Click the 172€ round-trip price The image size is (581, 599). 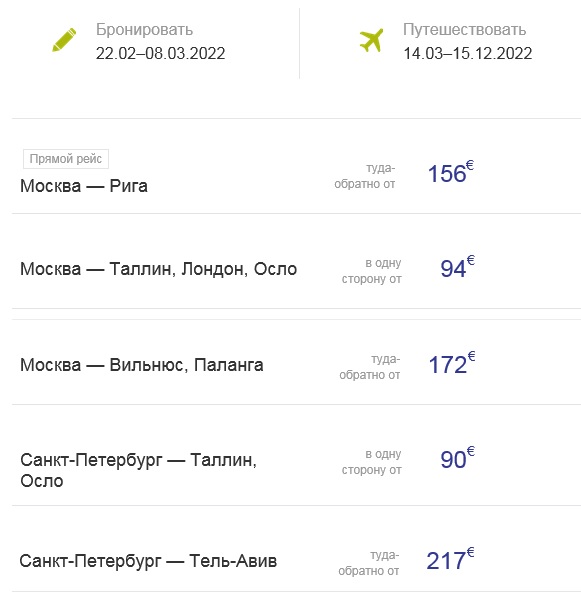[x=452, y=363]
